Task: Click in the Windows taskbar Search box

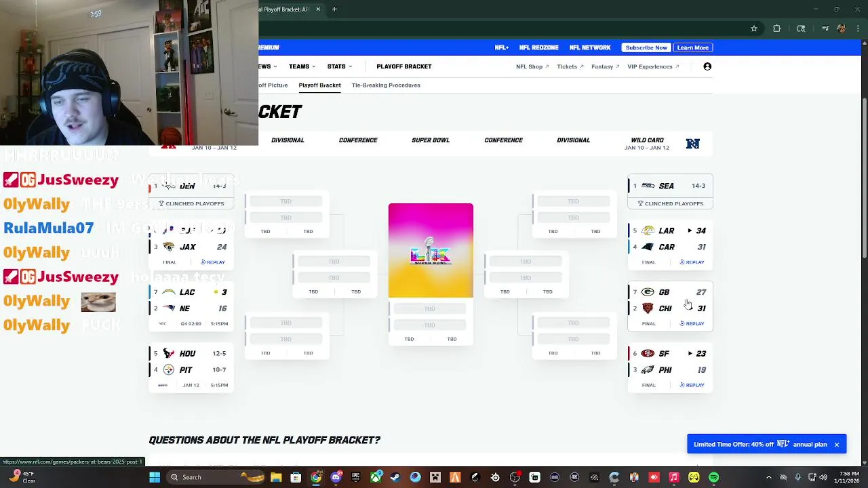Action: pos(214,477)
